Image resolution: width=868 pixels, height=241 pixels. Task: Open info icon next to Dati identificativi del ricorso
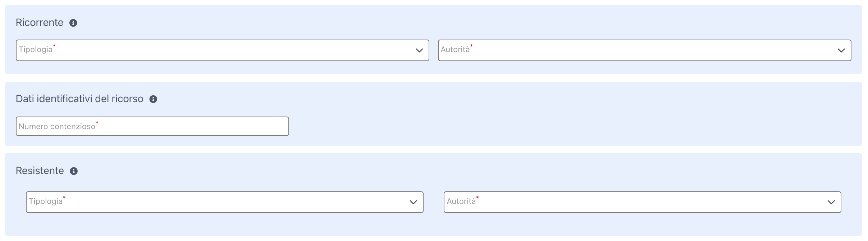153,99
